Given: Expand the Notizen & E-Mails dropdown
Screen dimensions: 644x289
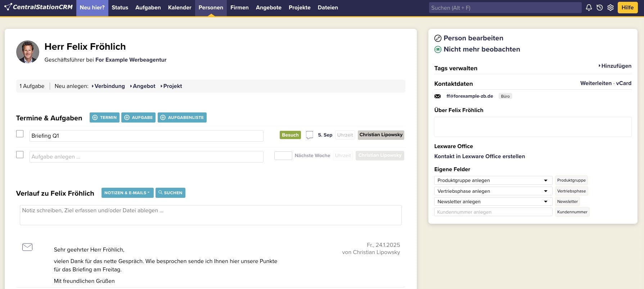Looking at the screenshot, I should click(127, 193).
